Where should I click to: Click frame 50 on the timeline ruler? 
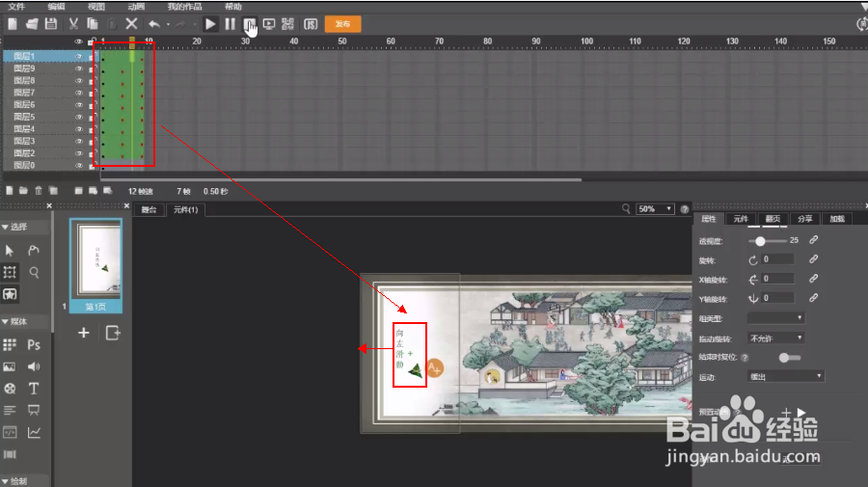(342, 41)
